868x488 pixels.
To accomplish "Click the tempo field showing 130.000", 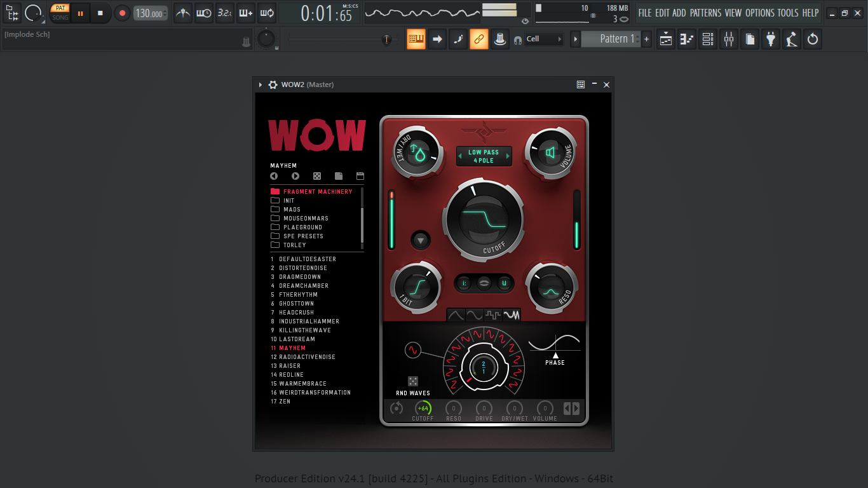I will coord(151,13).
